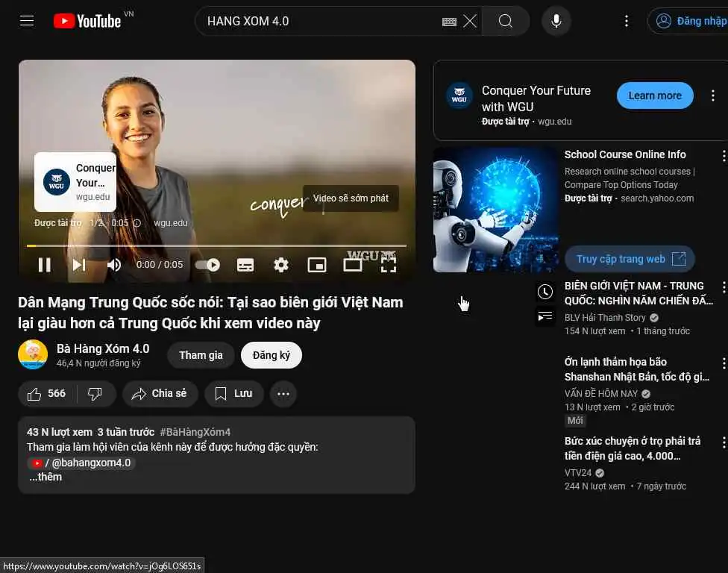The width and height of the screenshot is (728, 573).
Task: Click Truy cập trang web button
Action: (630, 259)
